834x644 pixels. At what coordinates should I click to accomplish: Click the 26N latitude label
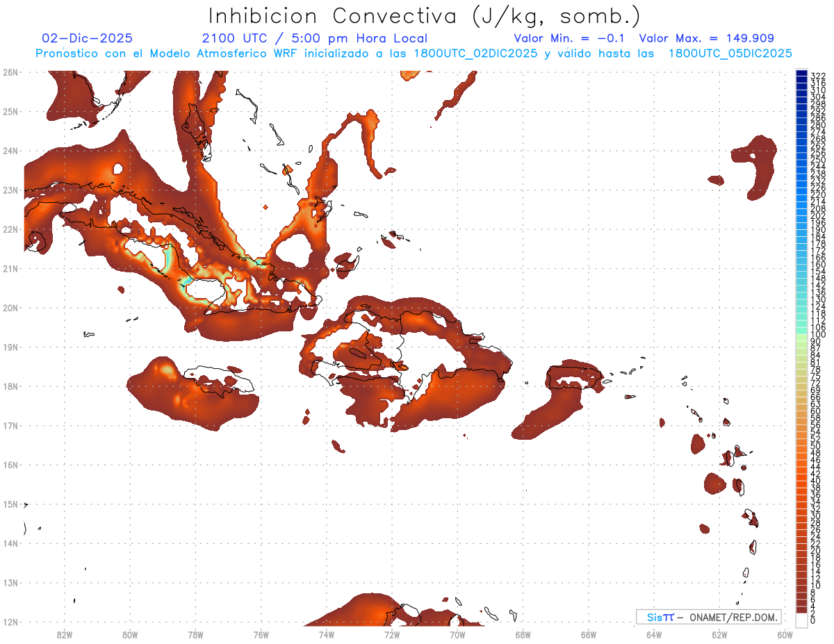tap(10, 72)
